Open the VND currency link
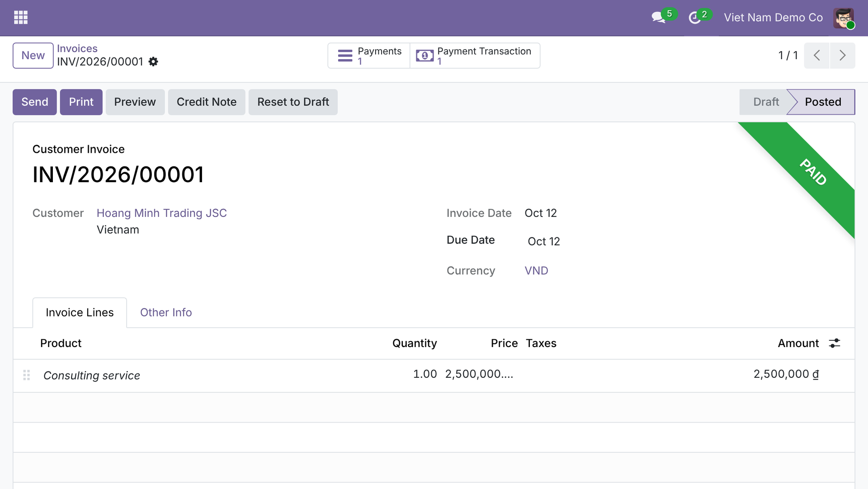The height and width of the screenshot is (489, 868). click(536, 271)
